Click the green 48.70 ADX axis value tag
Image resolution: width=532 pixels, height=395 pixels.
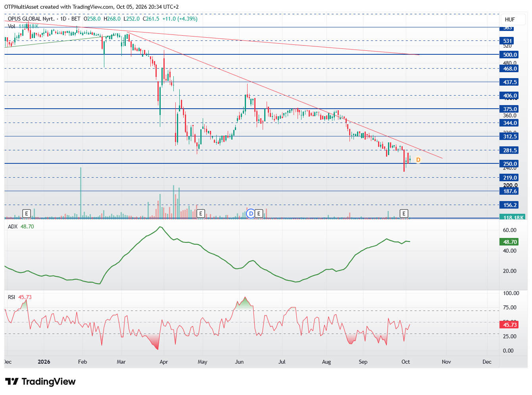[510, 242]
